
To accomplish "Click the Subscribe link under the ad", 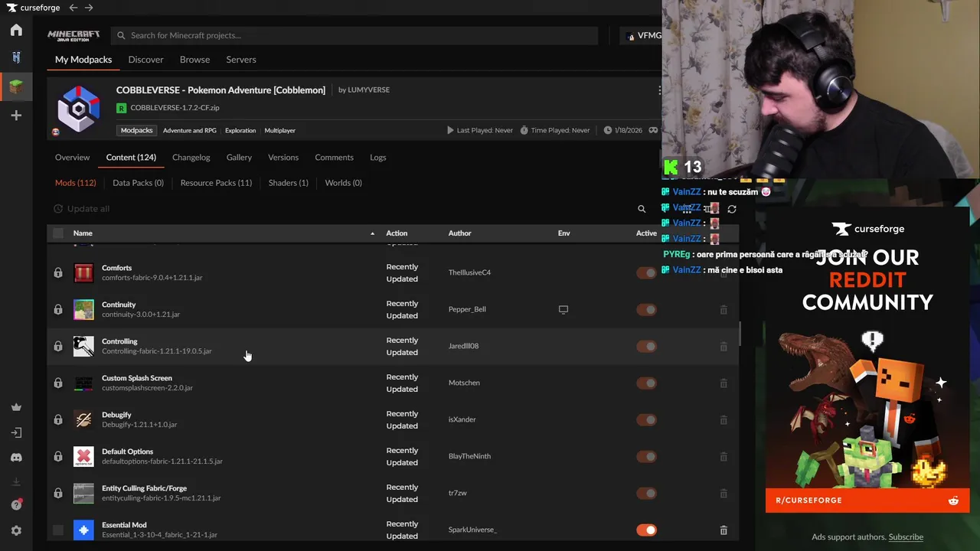I will [x=906, y=537].
